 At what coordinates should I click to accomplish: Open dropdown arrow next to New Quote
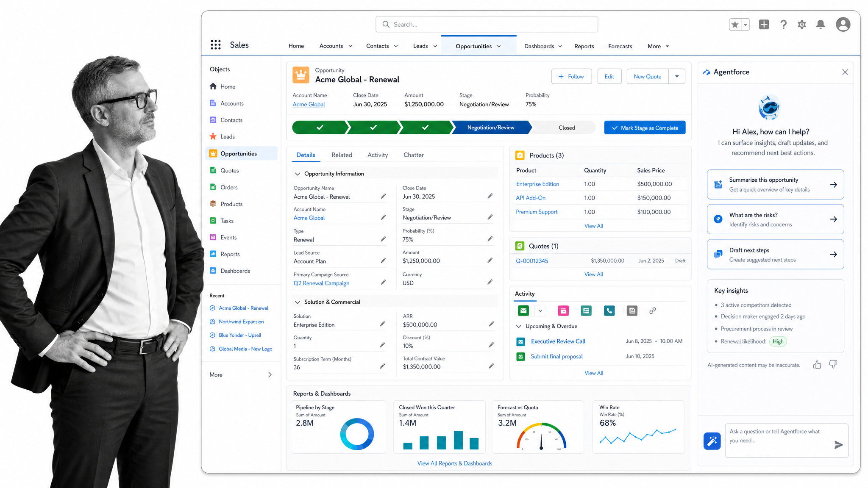pyautogui.click(x=677, y=76)
